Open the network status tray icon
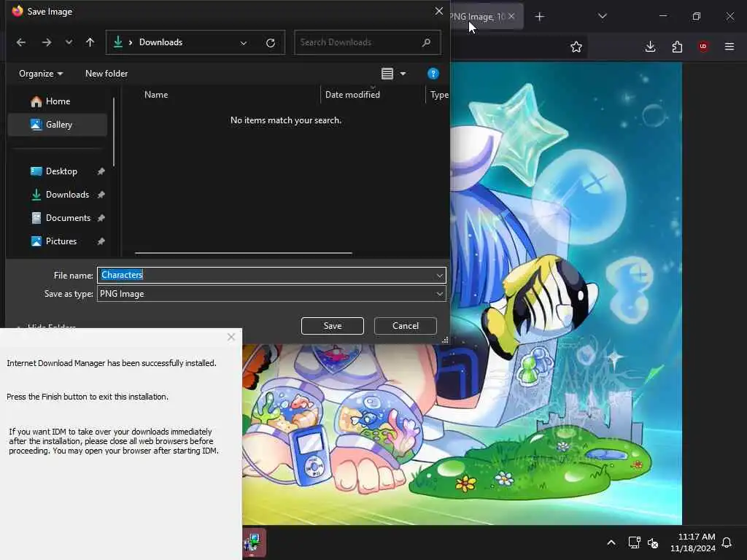Image resolution: width=747 pixels, height=560 pixels. [x=634, y=542]
